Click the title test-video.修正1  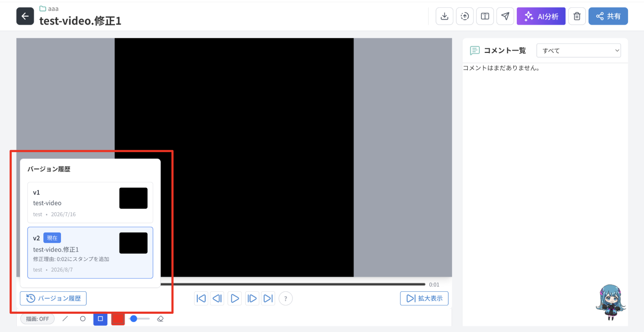click(80, 21)
